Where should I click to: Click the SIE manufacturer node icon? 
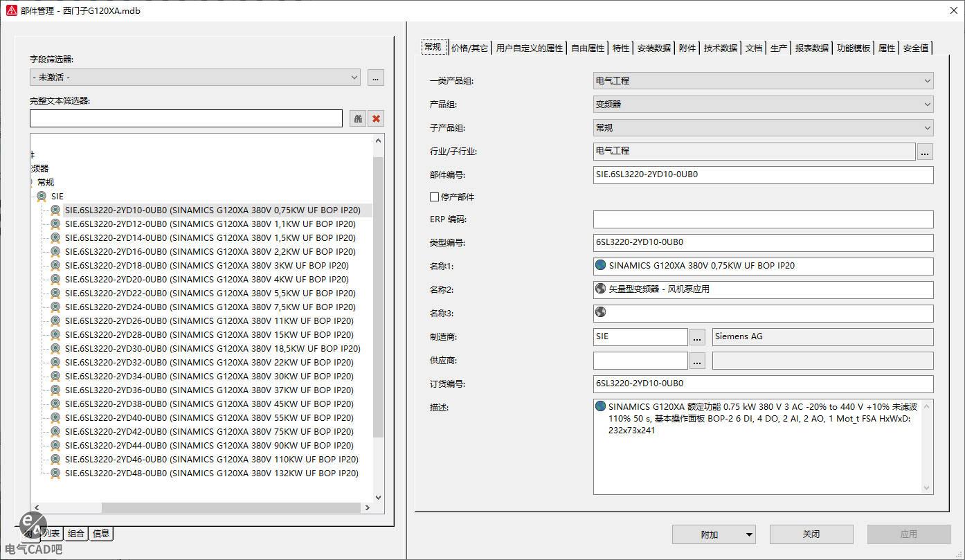click(42, 197)
